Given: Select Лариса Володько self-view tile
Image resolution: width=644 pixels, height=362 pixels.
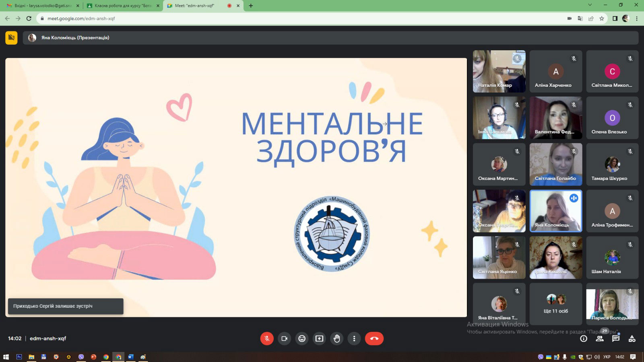Looking at the screenshot, I should (x=612, y=304).
